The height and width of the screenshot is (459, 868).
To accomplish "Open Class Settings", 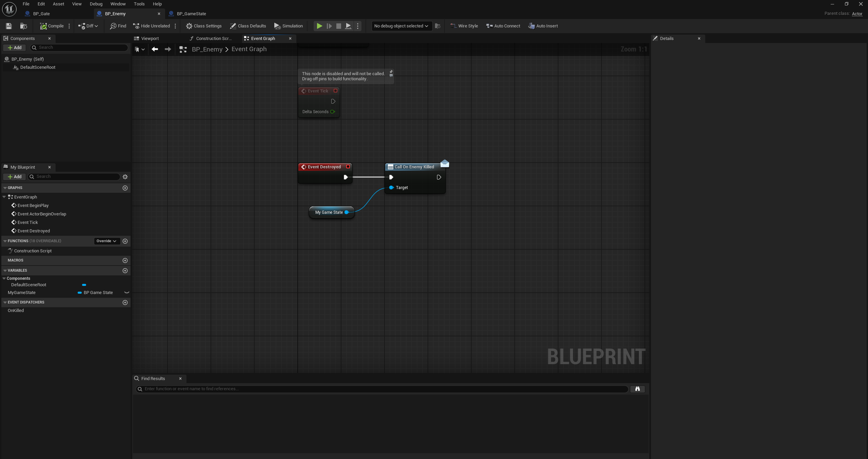I will tap(204, 26).
